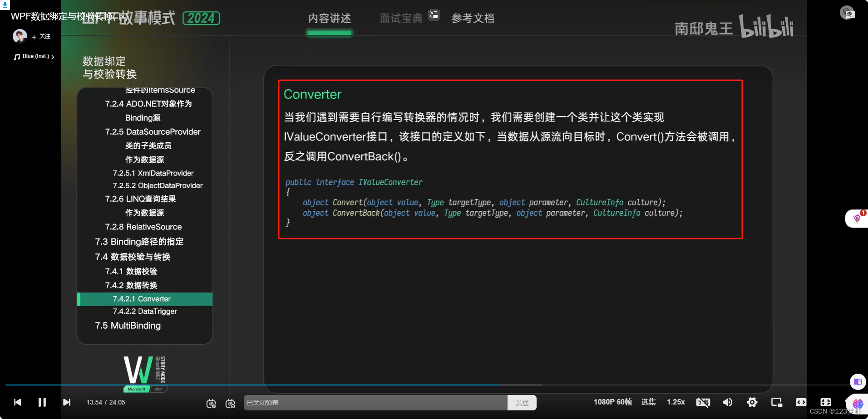Click the WPF tag label

[158, 389]
